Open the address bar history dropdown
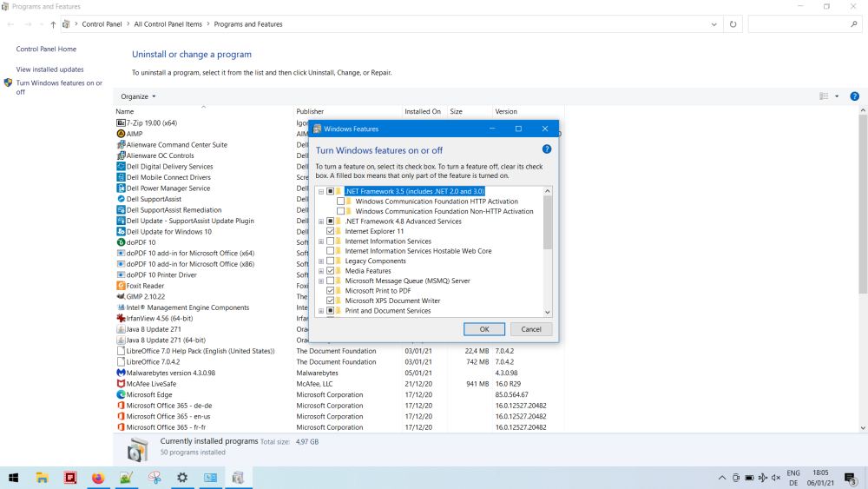 (x=713, y=24)
